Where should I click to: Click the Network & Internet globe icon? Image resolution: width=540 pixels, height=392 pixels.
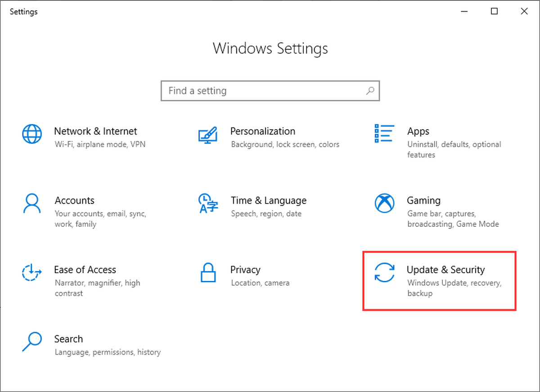click(x=32, y=134)
